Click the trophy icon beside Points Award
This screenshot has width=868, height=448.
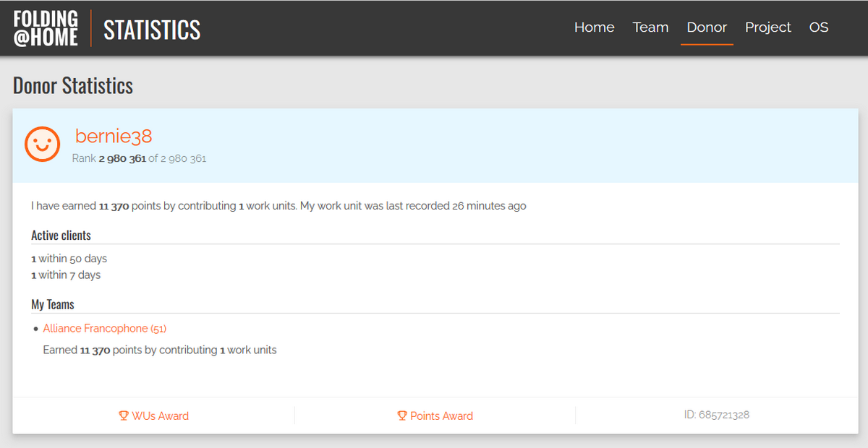coord(402,415)
